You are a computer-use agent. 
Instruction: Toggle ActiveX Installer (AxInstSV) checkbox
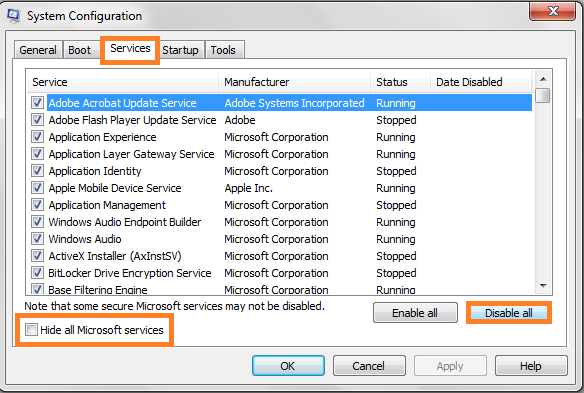(x=37, y=256)
